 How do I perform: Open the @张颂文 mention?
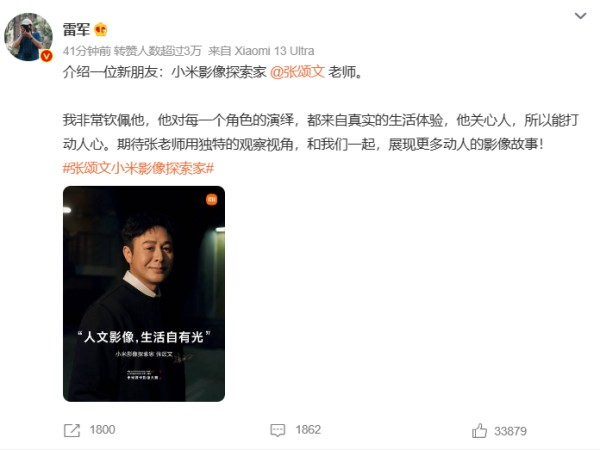pyautogui.click(x=297, y=72)
